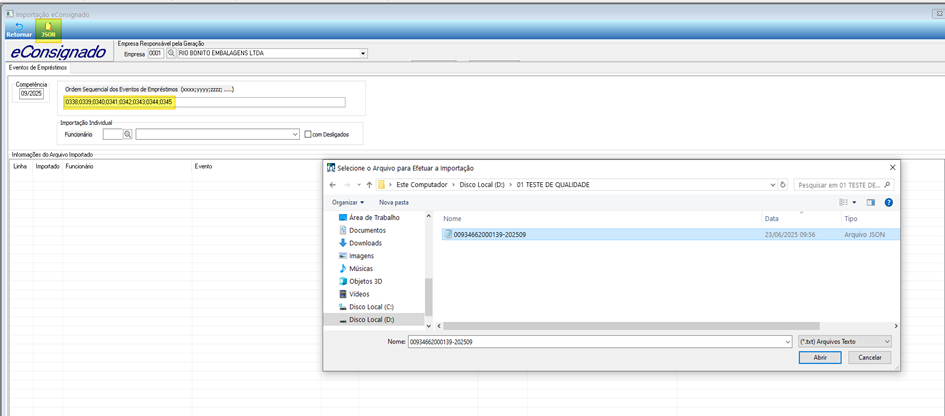The height and width of the screenshot is (416, 945).
Task: Go back in the file dialog
Action: (x=333, y=185)
